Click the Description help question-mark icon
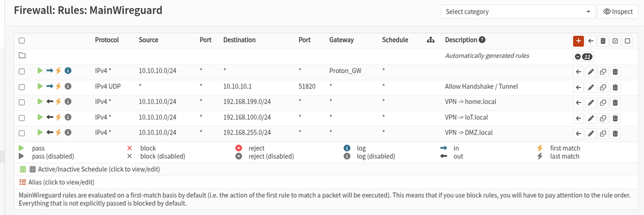The width and height of the screenshot is (644, 215). point(482,40)
